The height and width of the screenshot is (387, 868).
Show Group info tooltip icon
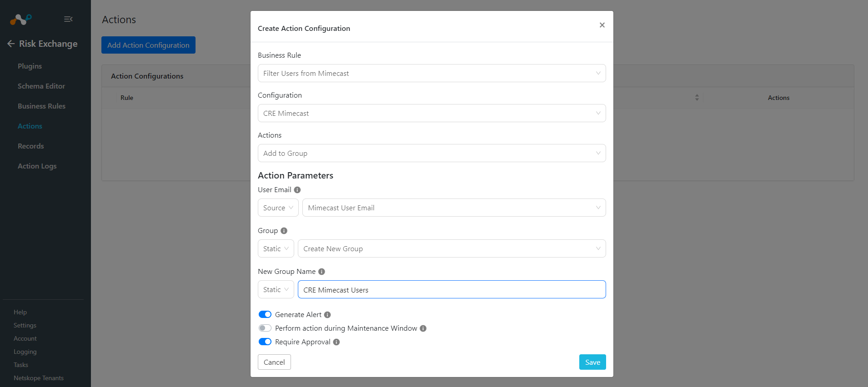pos(284,231)
